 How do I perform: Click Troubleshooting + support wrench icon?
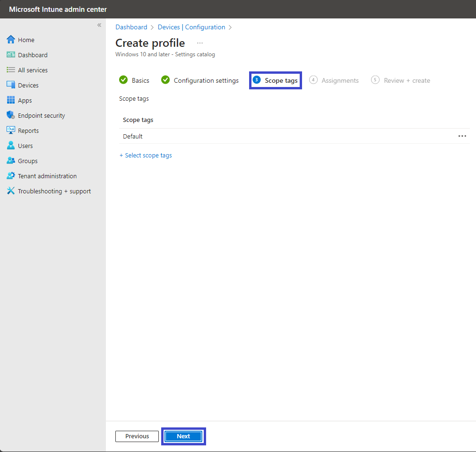point(10,191)
